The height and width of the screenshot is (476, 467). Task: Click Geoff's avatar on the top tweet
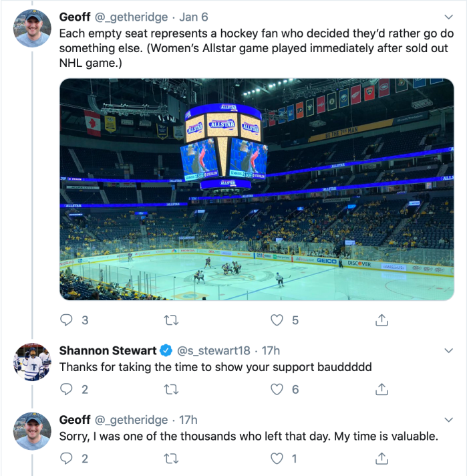32,28
